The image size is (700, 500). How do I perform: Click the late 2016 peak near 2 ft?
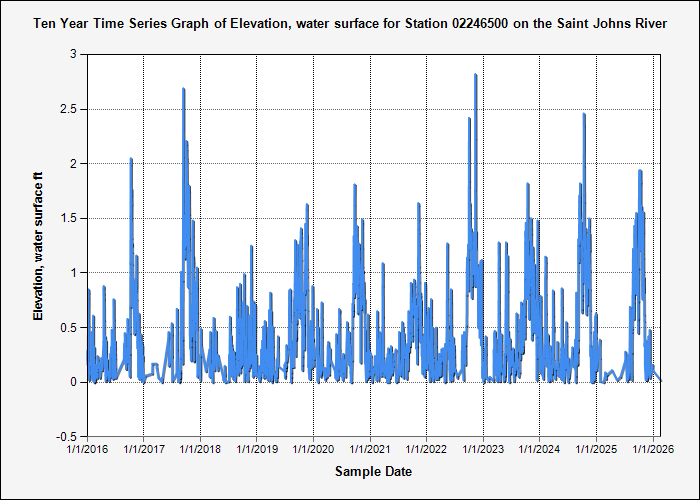click(x=131, y=159)
